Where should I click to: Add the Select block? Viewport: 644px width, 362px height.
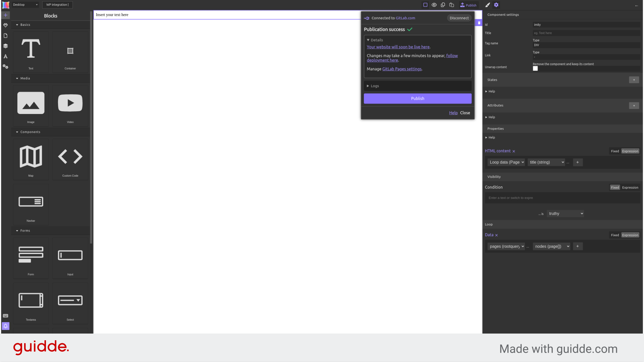tap(70, 303)
